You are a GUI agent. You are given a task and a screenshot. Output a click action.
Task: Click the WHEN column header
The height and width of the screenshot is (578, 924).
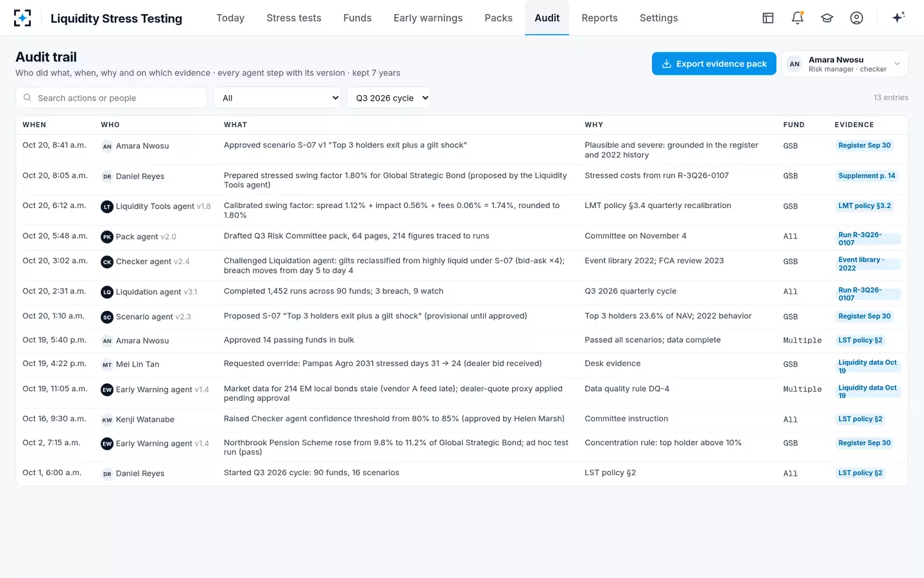point(34,125)
